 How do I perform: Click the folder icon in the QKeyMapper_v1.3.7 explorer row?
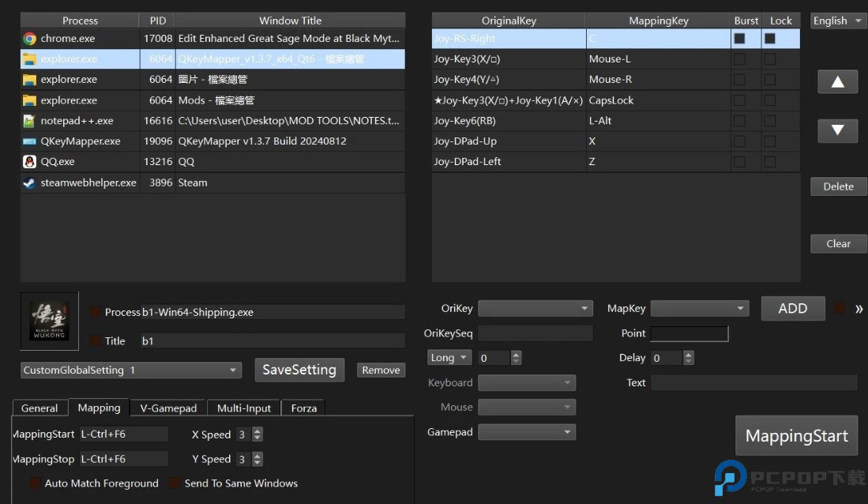pyautogui.click(x=29, y=59)
